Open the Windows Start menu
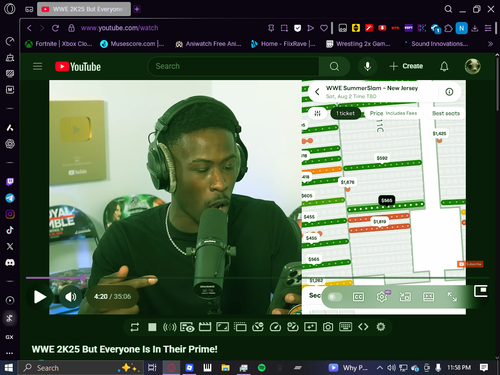 [9, 368]
